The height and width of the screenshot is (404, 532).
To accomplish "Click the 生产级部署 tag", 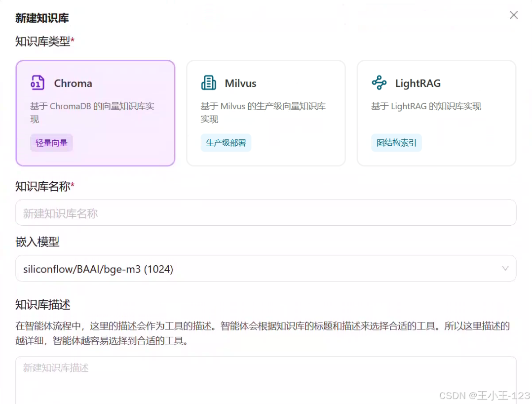I will point(226,143).
